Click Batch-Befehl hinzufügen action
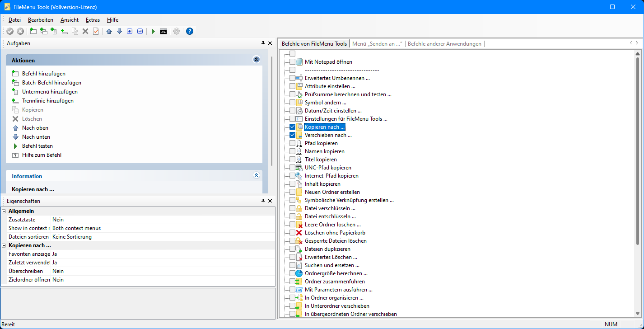 pyautogui.click(x=51, y=83)
